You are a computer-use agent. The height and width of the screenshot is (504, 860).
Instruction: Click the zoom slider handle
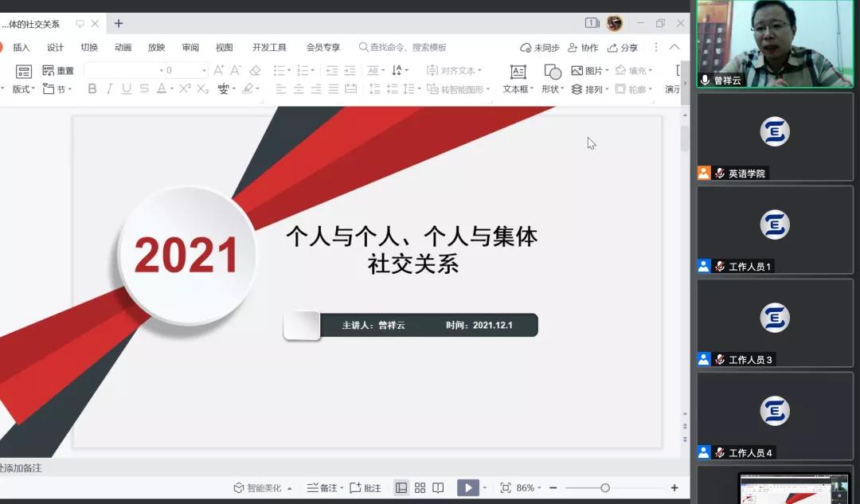pos(605,488)
